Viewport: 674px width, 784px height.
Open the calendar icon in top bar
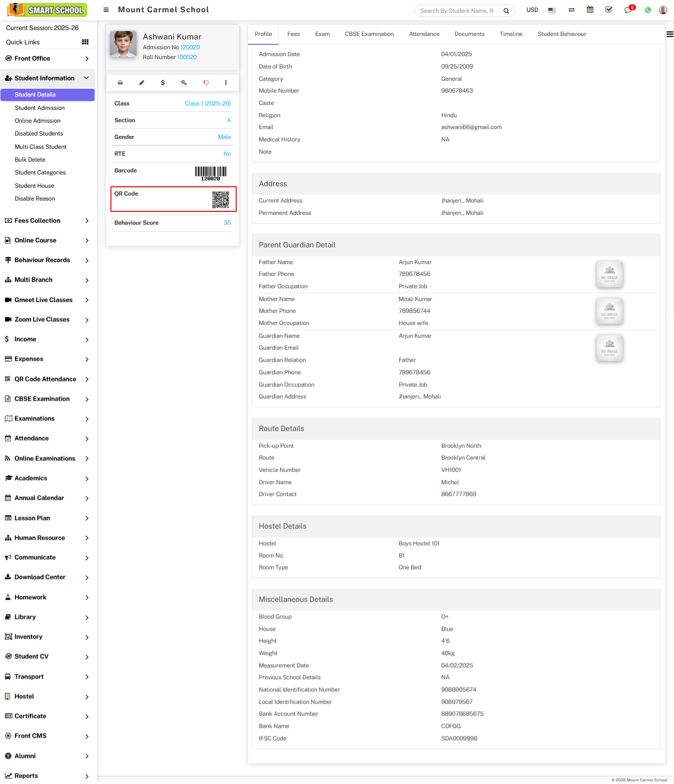point(590,10)
